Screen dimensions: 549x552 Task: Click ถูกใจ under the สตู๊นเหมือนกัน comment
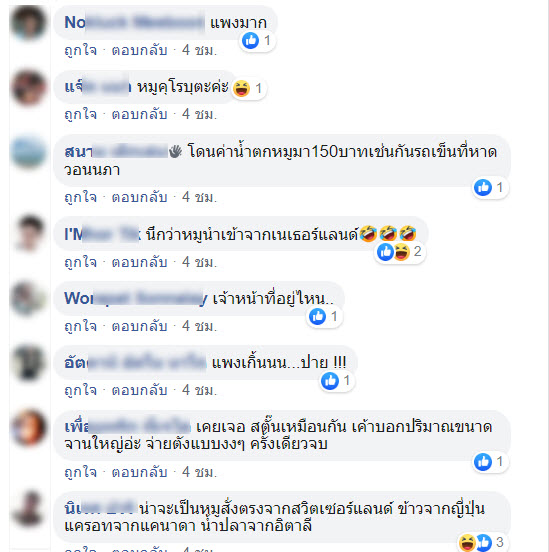[81, 472]
